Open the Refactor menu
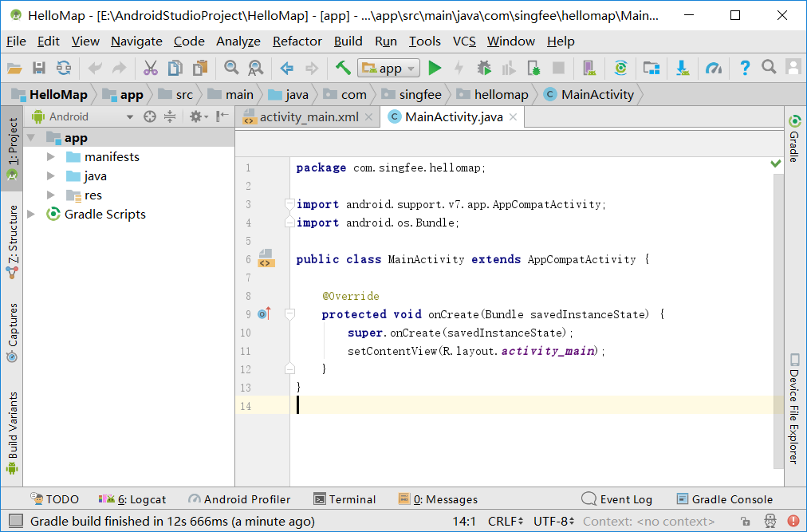807x532 pixels. click(x=297, y=41)
